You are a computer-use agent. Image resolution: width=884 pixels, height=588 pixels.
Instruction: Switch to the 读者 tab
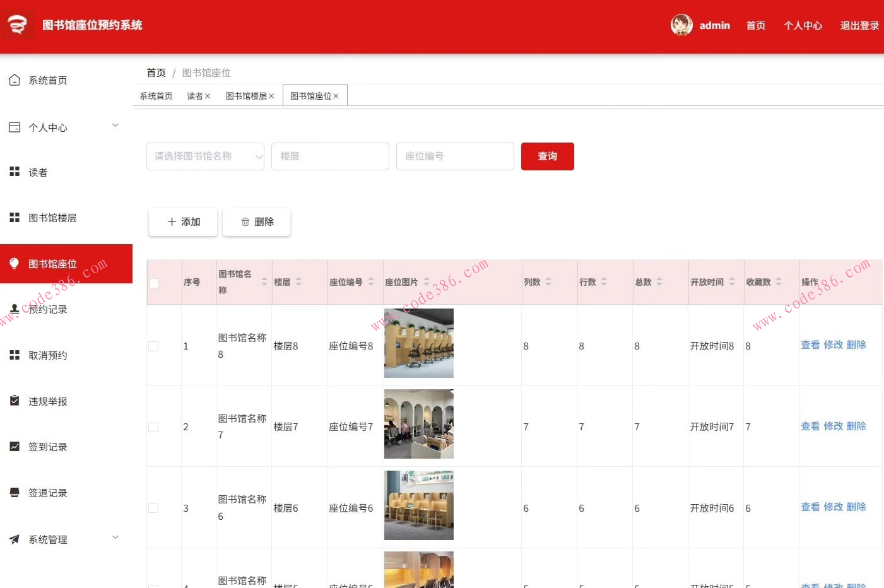click(x=195, y=95)
